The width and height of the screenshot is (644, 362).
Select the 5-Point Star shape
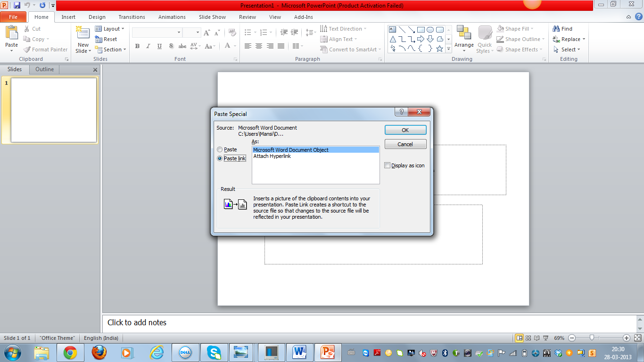coord(439,48)
